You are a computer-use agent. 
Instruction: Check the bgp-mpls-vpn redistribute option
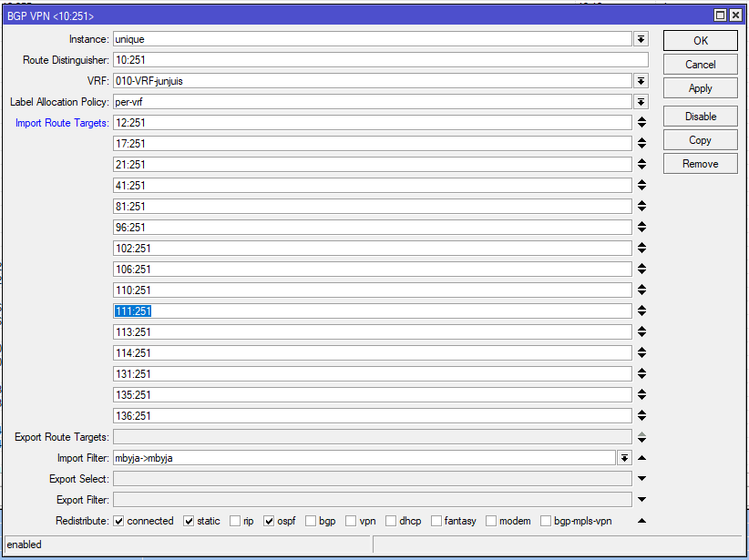click(x=546, y=521)
